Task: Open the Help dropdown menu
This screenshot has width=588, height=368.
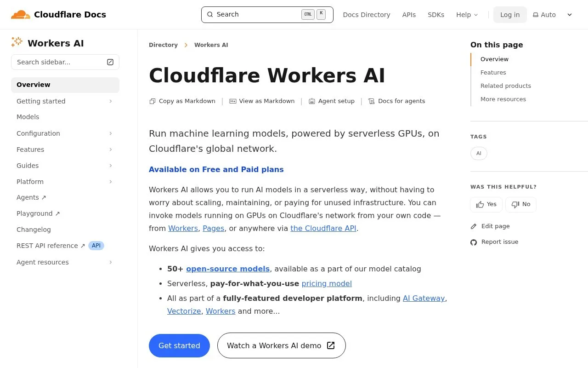Action: [467, 15]
